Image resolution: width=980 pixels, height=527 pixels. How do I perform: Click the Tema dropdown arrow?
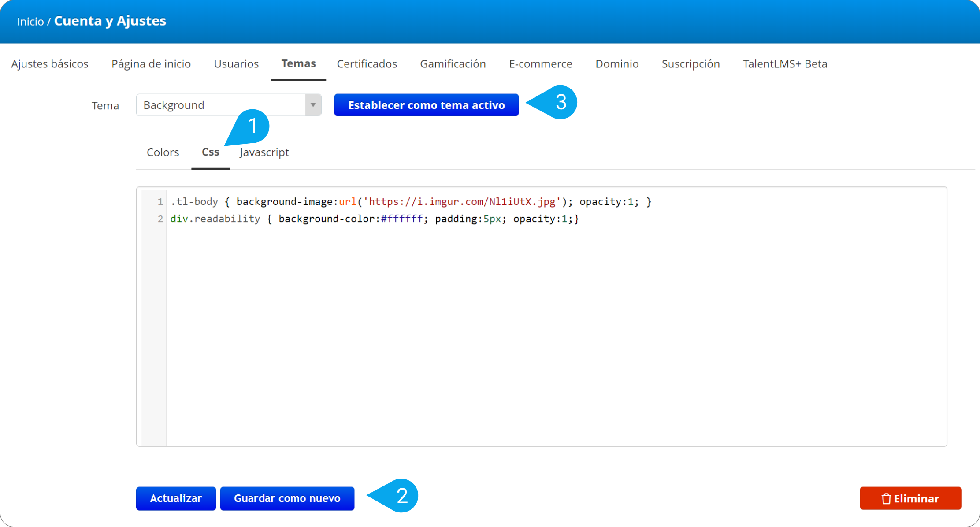pyautogui.click(x=313, y=105)
